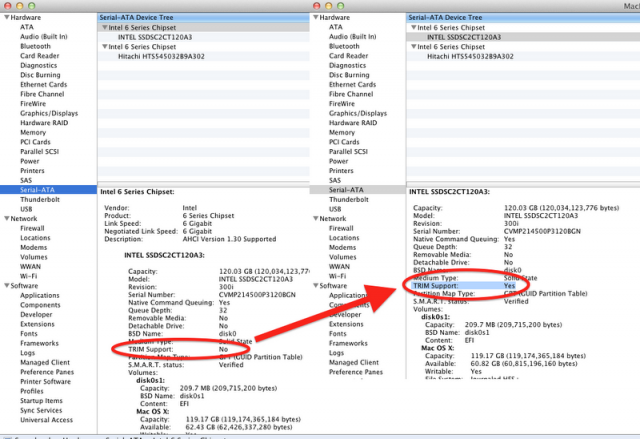Close the right System Information window
Viewport: 640px width, 439px height.
click(x=316, y=5)
